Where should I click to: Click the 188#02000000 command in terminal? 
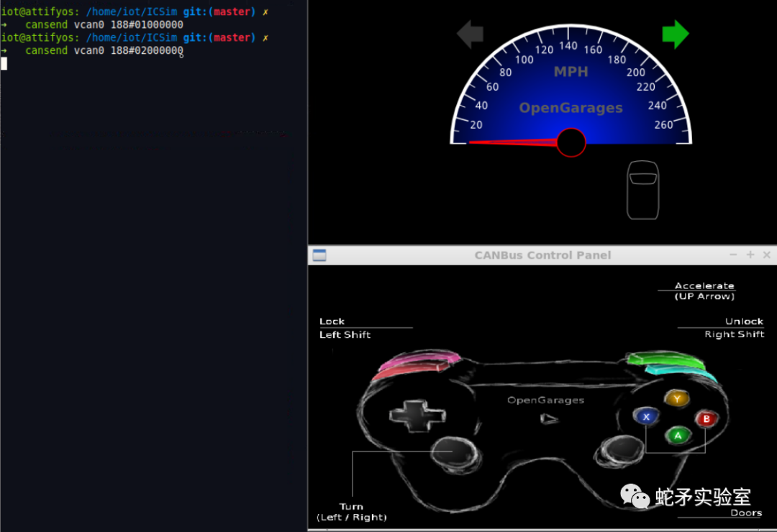coord(147,50)
